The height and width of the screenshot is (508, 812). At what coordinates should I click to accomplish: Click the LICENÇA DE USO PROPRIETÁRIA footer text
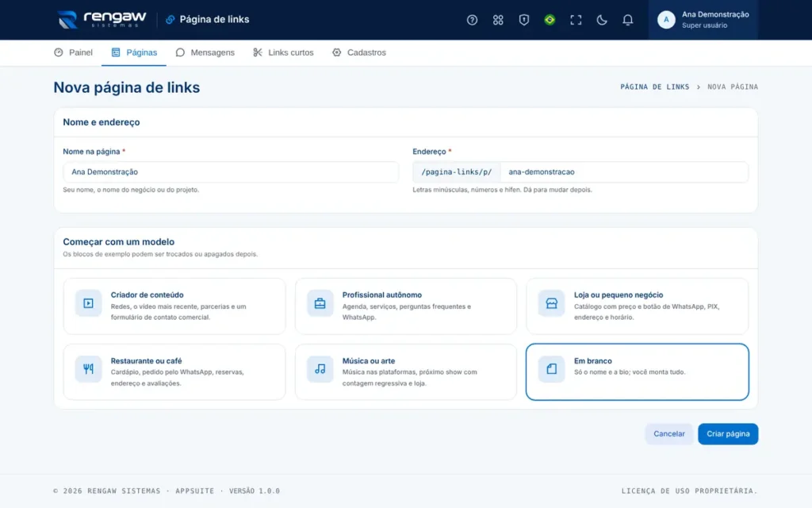click(689, 491)
